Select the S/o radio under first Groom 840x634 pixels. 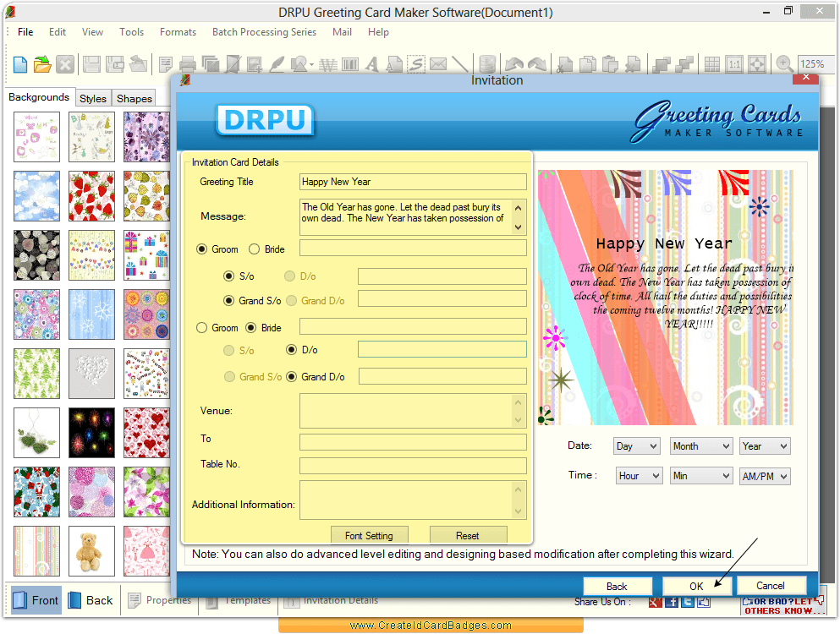pos(228,276)
